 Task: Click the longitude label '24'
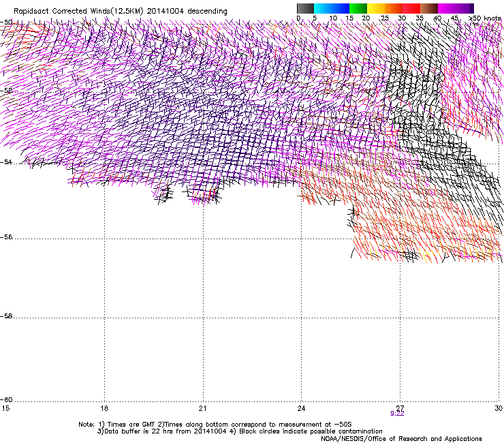(x=301, y=408)
